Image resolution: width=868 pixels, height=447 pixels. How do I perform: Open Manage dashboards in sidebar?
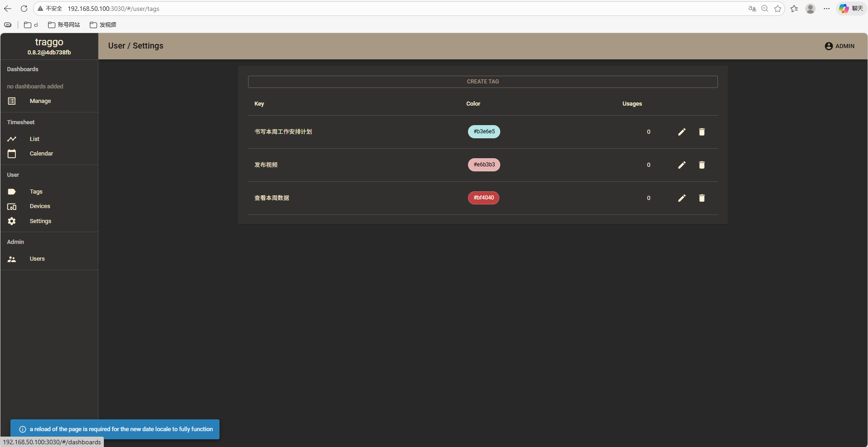tap(40, 101)
